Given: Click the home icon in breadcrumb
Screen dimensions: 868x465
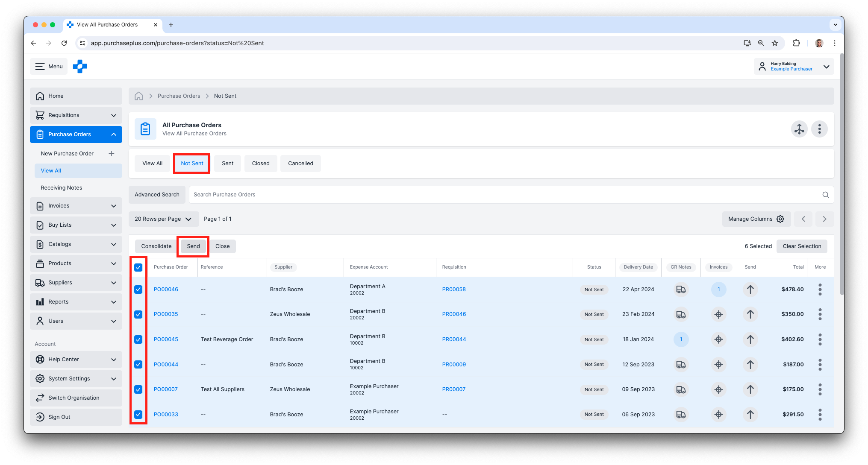Looking at the screenshot, I should click(x=138, y=96).
